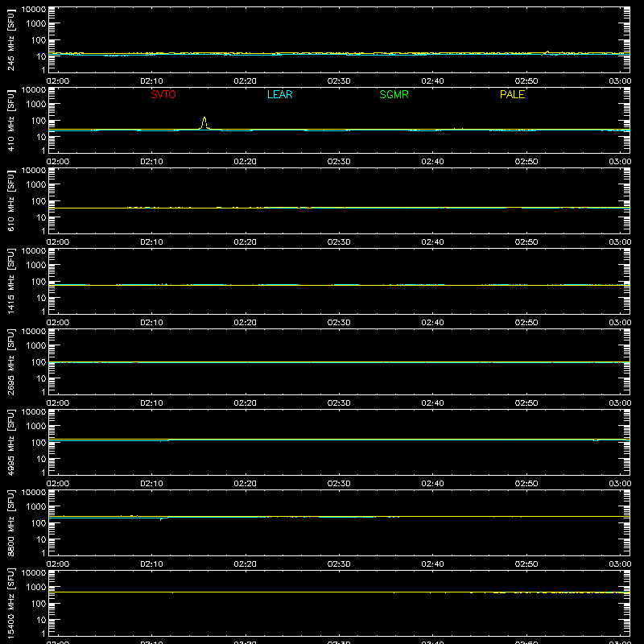Click 02:40 time label below 1415 MHz plot
This screenshot has width=644, height=644.
432,323
